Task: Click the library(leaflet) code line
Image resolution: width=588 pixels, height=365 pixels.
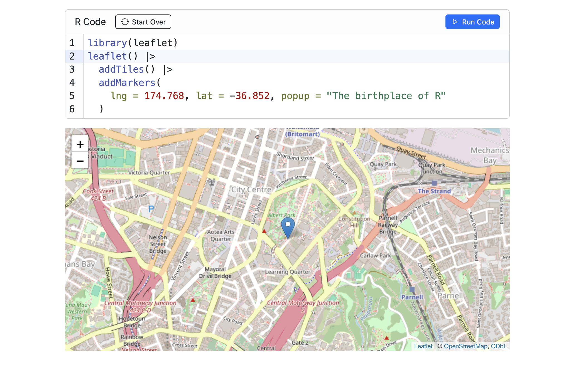Action: 133,43
